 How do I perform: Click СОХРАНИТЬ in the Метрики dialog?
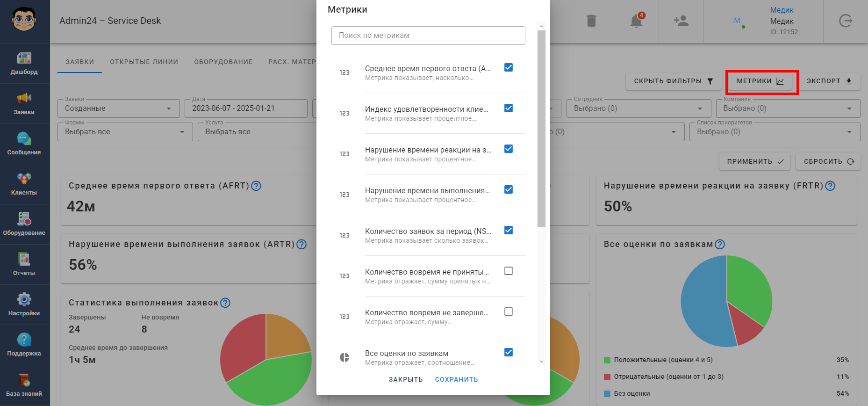(457, 379)
